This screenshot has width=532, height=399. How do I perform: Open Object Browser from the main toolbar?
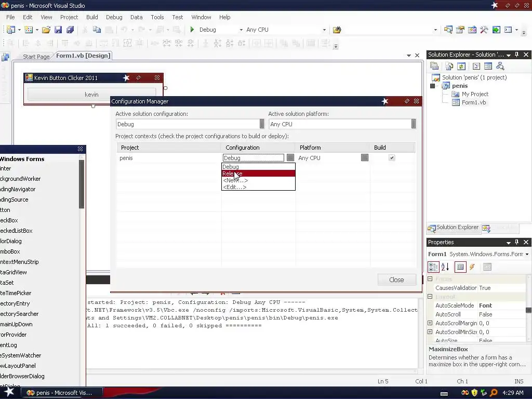[472, 30]
